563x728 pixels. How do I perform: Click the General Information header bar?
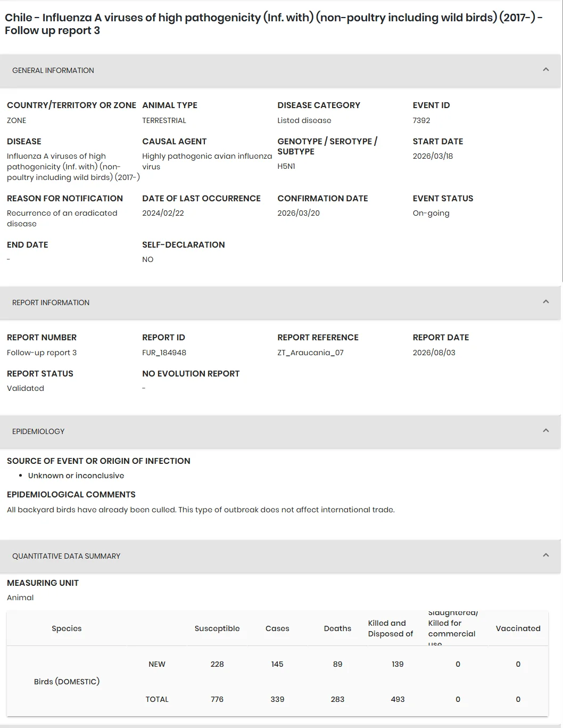(280, 70)
